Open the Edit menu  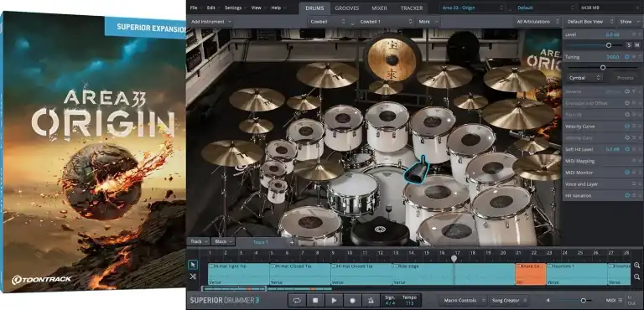[212, 8]
